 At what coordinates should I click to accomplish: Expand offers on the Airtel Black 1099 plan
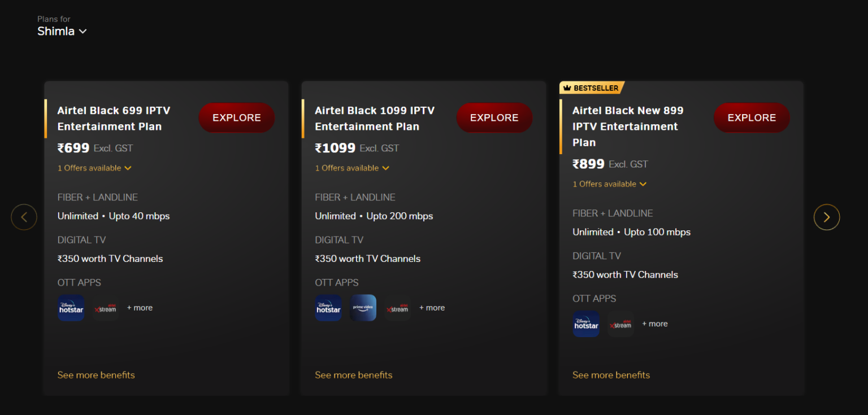[352, 168]
